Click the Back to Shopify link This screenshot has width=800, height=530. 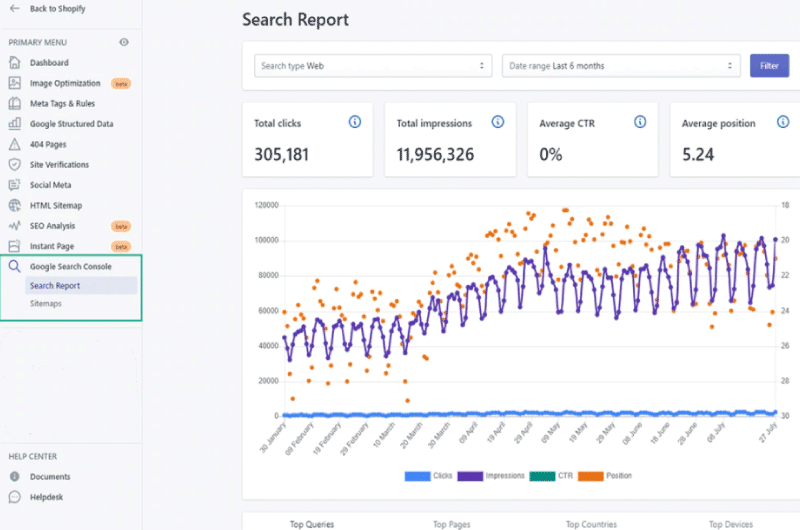tap(57, 9)
